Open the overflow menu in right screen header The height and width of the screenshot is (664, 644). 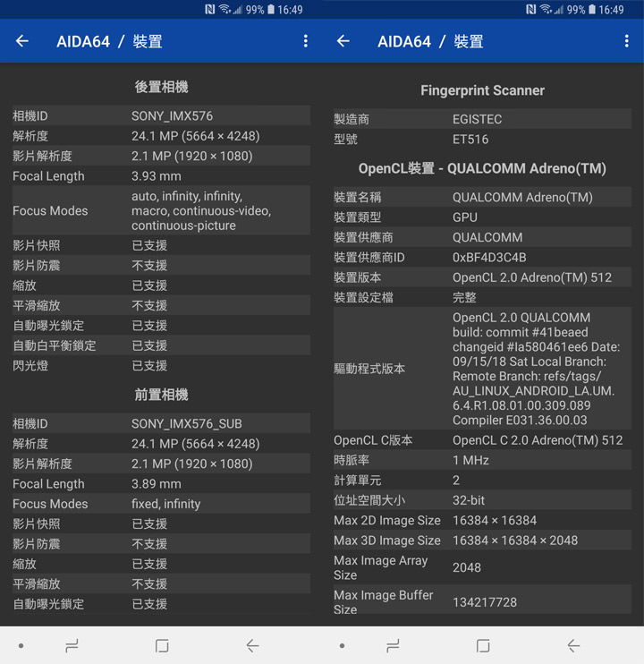pyautogui.click(x=627, y=41)
